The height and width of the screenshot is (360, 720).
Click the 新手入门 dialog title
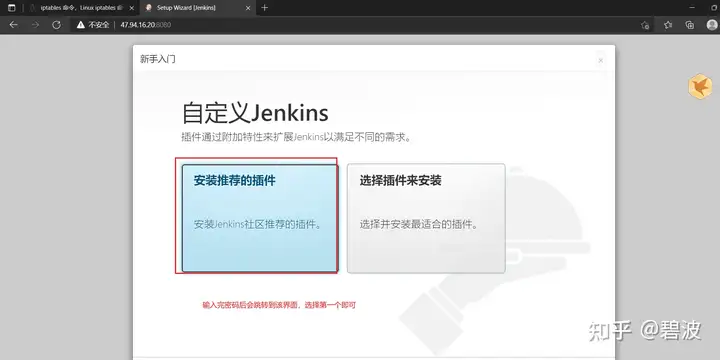(x=158, y=59)
